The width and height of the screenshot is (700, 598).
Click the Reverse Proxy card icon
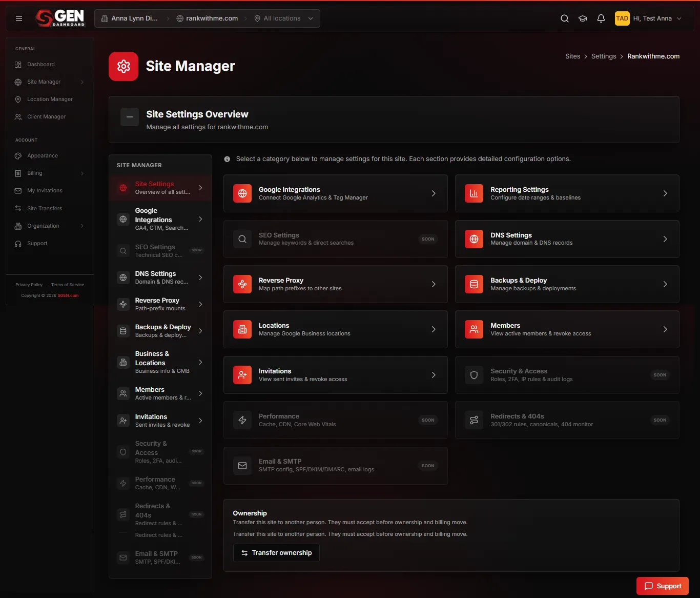coord(242,284)
